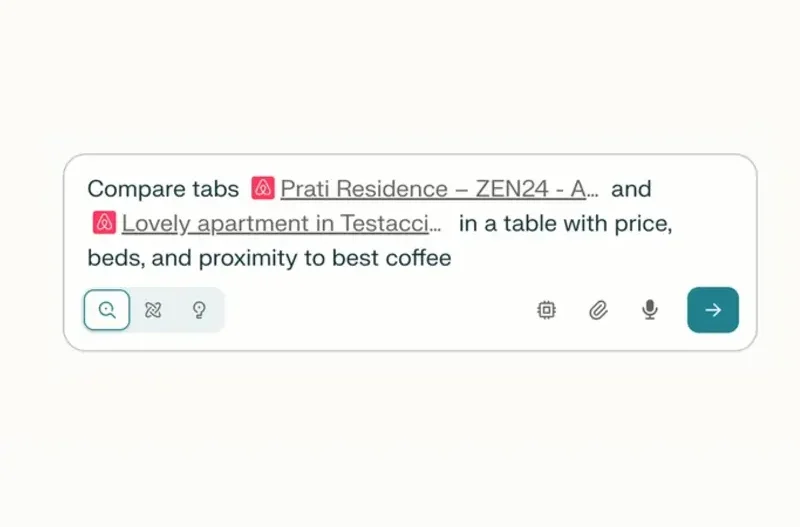Open the model selector chip icon
800x527 pixels.
(546, 310)
